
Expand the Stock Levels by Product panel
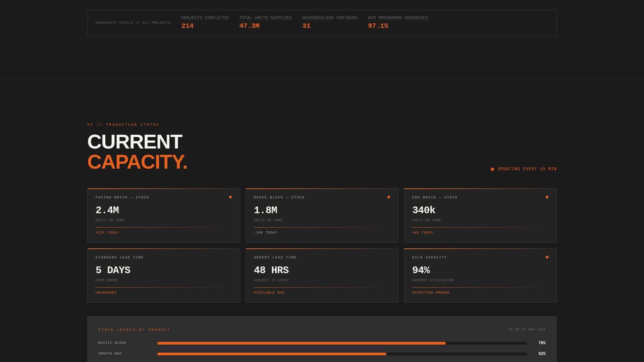pyautogui.click(x=322, y=339)
